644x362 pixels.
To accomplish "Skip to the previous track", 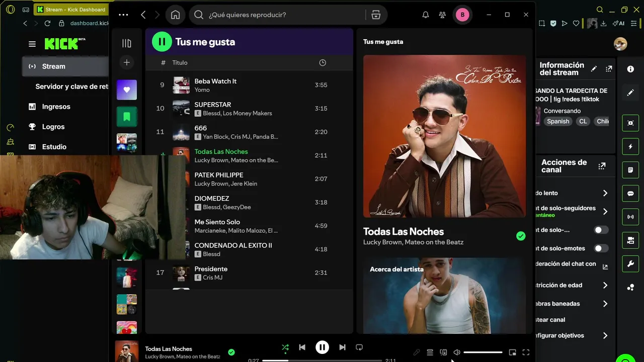I will coord(302,347).
